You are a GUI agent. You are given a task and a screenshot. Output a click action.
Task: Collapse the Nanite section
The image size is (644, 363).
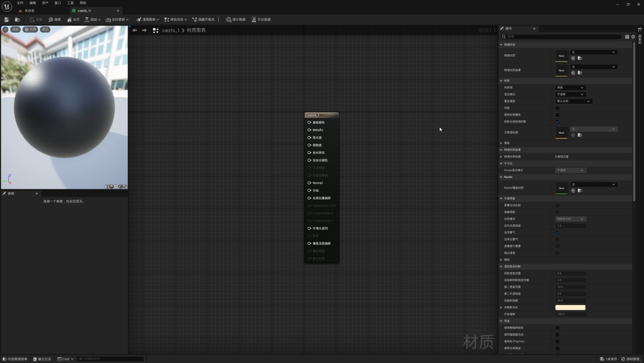coord(501,177)
